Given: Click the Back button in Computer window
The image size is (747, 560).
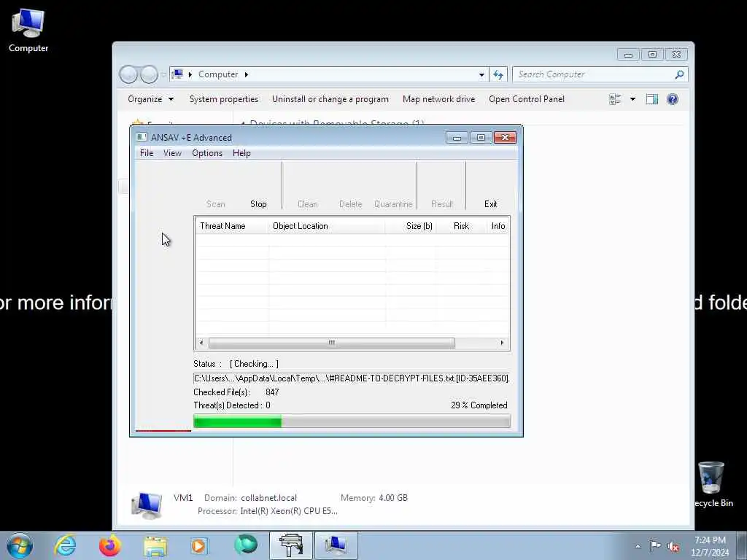Looking at the screenshot, I should tap(128, 74).
